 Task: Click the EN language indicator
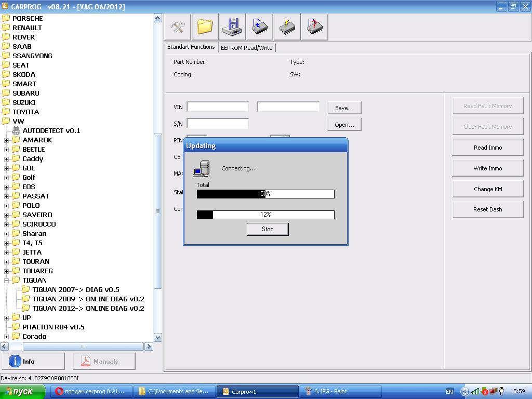(449, 392)
